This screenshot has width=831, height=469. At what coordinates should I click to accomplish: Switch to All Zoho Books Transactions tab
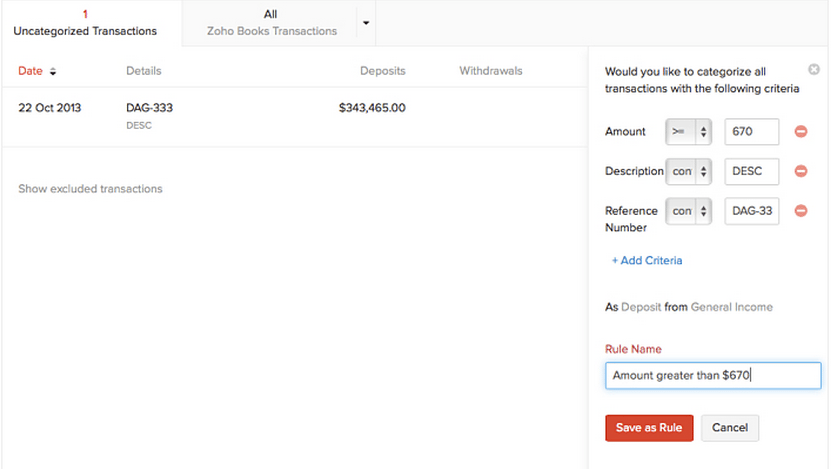click(x=271, y=23)
